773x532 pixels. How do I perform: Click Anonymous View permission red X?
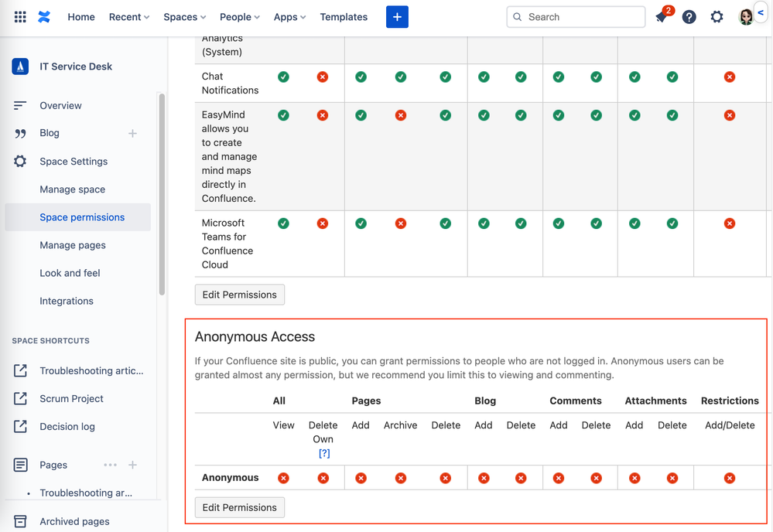284,478
